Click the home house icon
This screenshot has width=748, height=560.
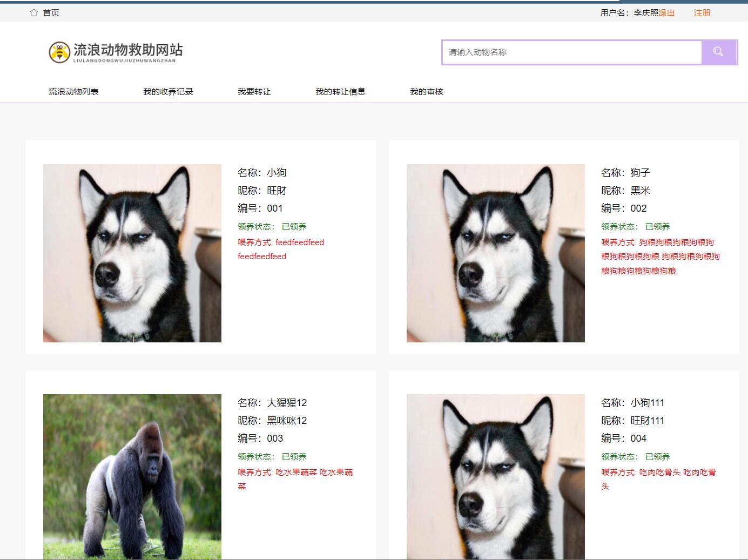click(34, 12)
